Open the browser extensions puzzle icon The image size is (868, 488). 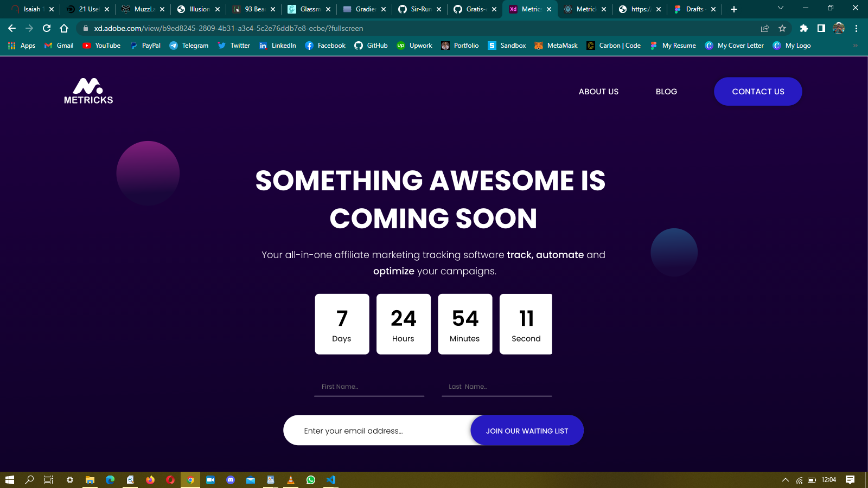click(x=804, y=28)
